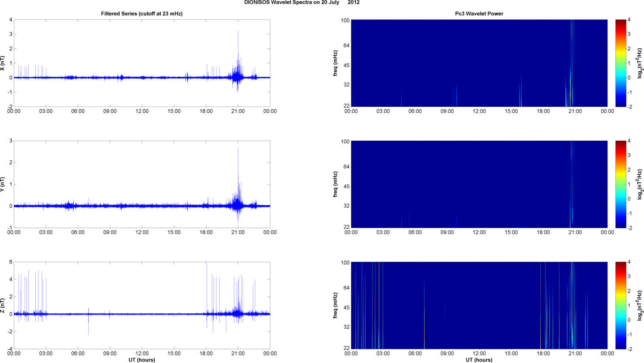Select the Pc3 Wavelet Power column heading

[479, 14]
